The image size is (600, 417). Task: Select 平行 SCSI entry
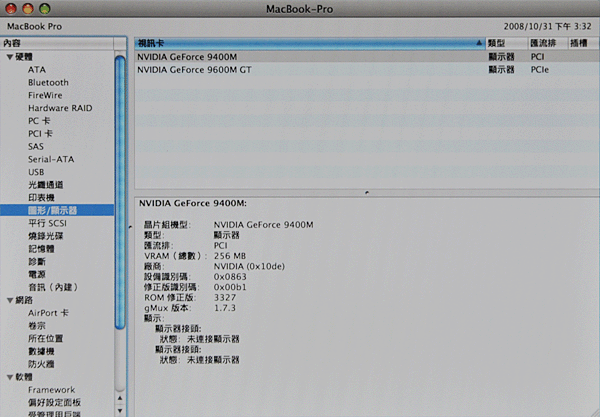point(47,223)
